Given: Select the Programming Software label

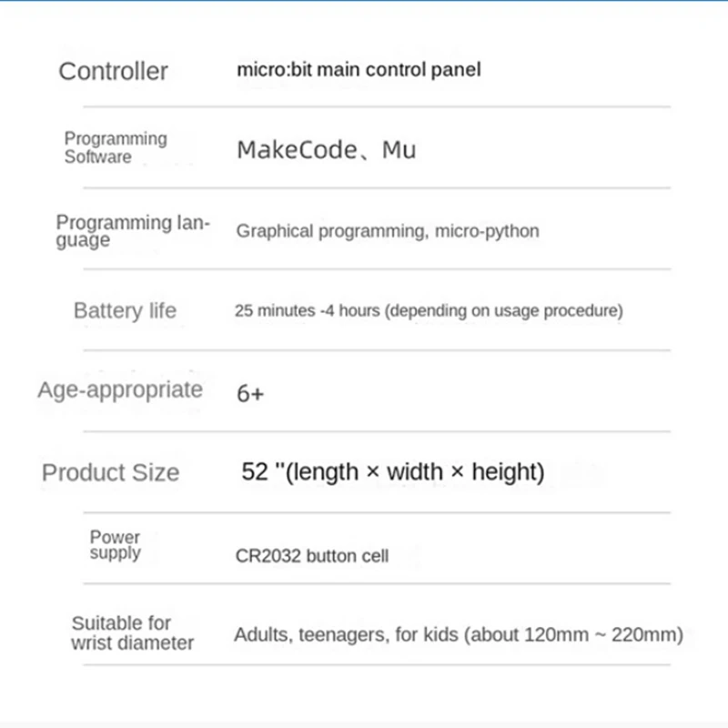Looking at the screenshot, I should (116, 147).
